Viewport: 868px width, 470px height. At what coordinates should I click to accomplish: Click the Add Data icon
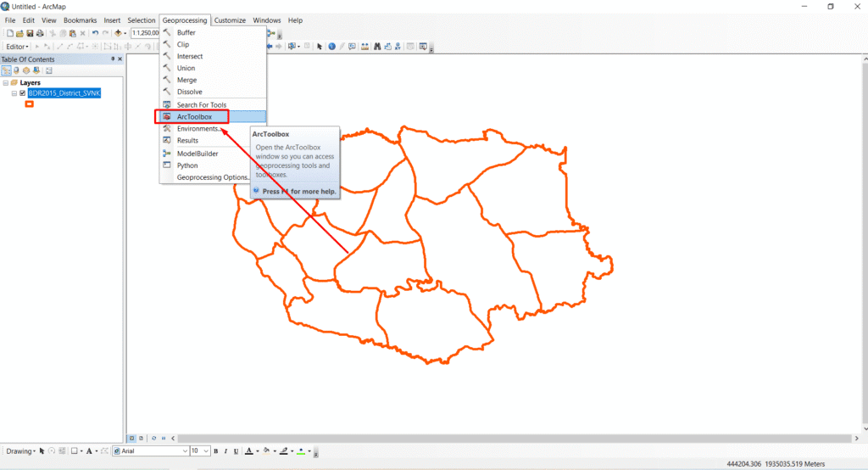(118, 33)
